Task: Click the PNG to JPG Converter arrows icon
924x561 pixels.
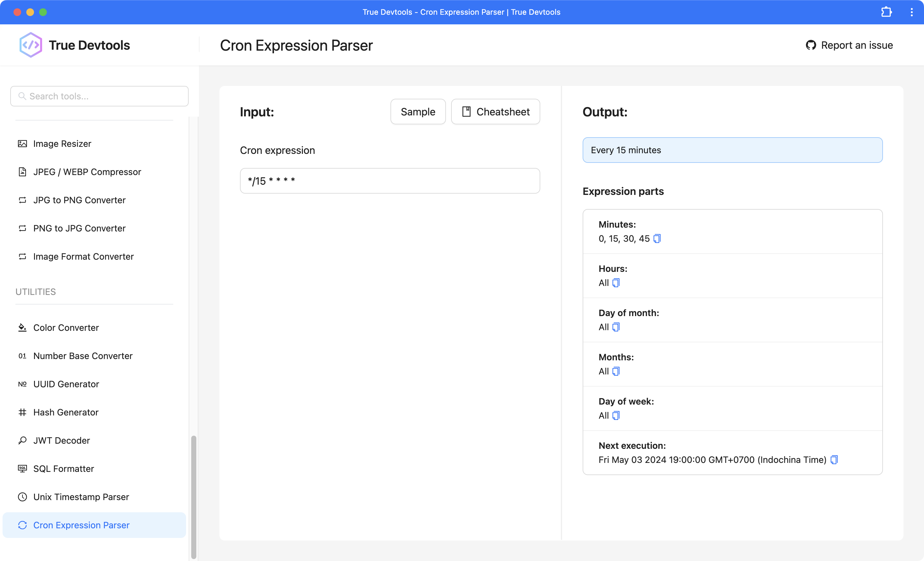Action: coord(22,228)
